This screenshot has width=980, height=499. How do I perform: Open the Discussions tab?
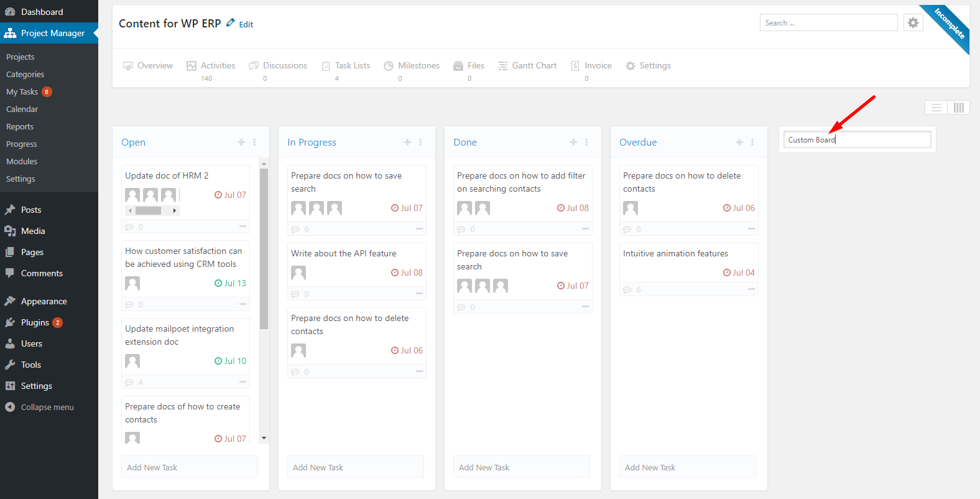278,65
